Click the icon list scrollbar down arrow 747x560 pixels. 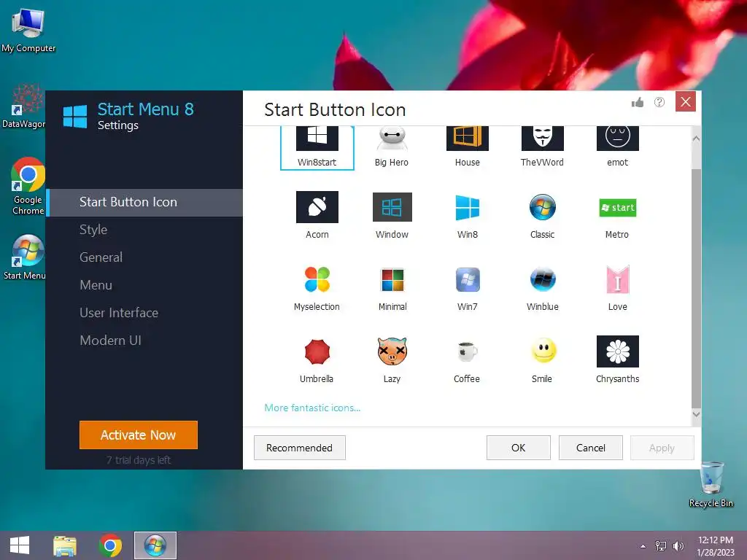pos(696,414)
